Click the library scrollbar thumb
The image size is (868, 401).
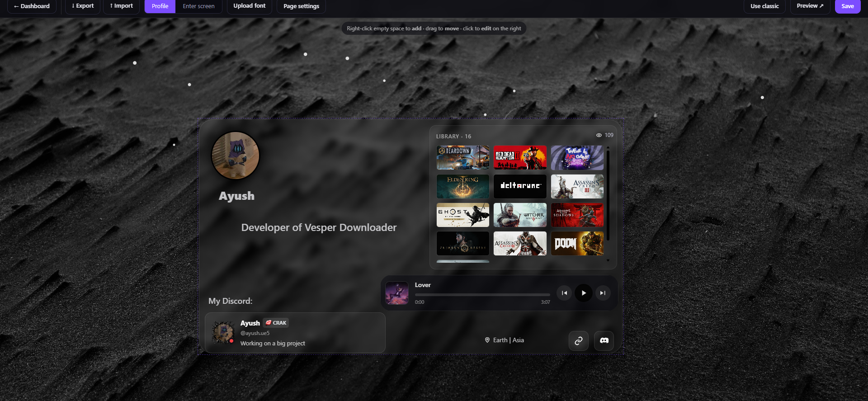point(608,195)
